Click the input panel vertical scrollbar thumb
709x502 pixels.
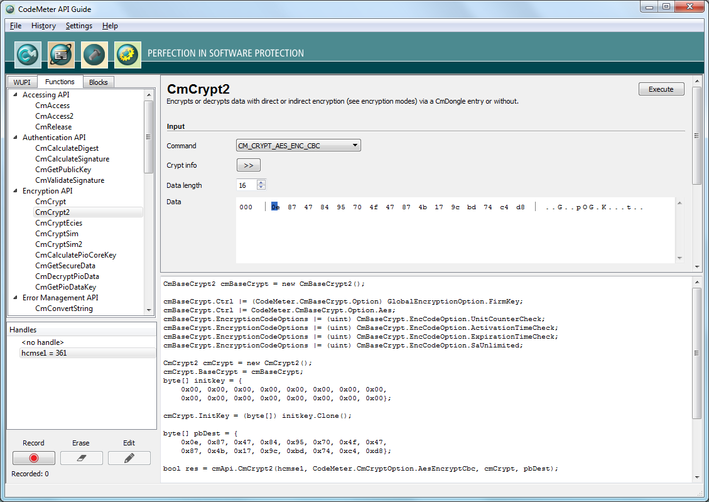696,136
